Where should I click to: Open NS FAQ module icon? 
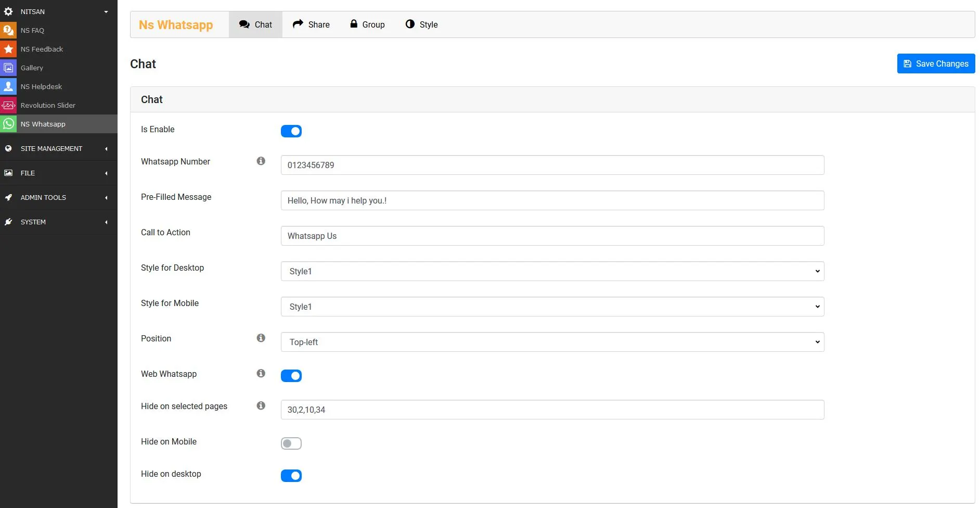pos(8,30)
